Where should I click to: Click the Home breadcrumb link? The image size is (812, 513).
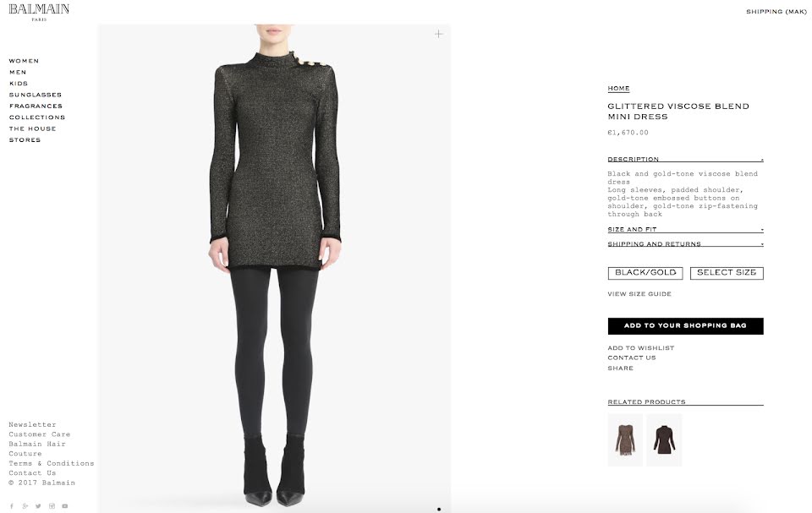(x=618, y=89)
